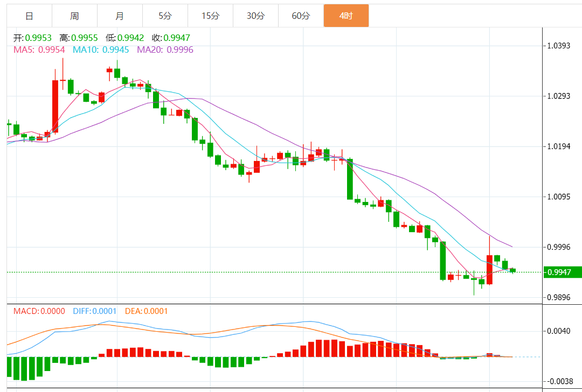This screenshot has width=582, height=392.
Task: Switch to the 日 (daily) timeframe tab
Action: [x=29, y=16]
